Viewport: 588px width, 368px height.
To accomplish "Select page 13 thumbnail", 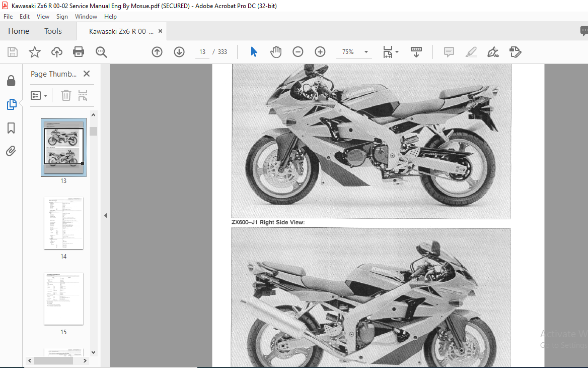I will (x=63, y=147).
